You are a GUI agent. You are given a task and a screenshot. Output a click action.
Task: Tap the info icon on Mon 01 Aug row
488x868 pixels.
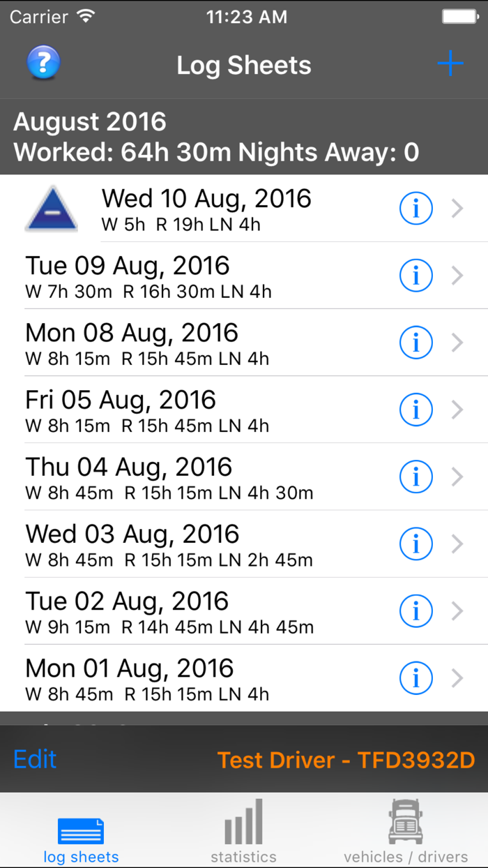[x=416, y=678]
